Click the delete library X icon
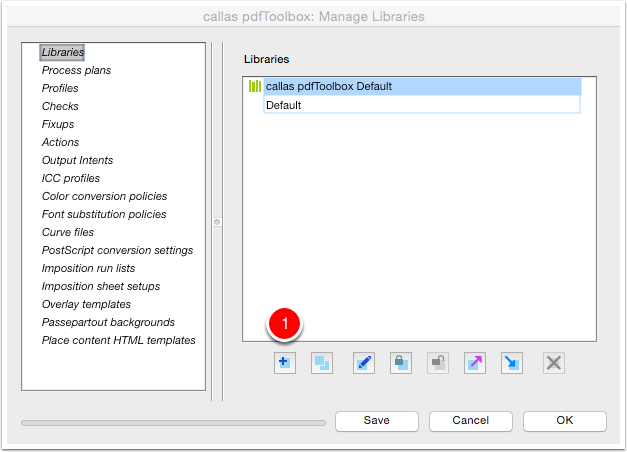 coord(554,363)
